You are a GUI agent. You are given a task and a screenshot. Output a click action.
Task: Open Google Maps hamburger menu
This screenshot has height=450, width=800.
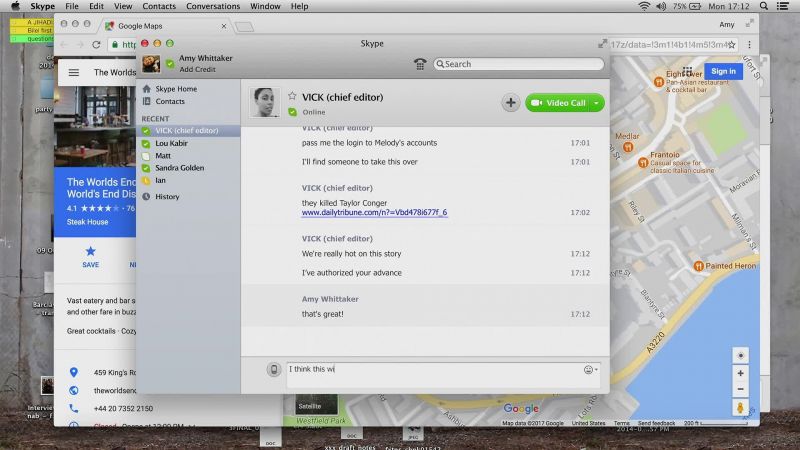73,72
